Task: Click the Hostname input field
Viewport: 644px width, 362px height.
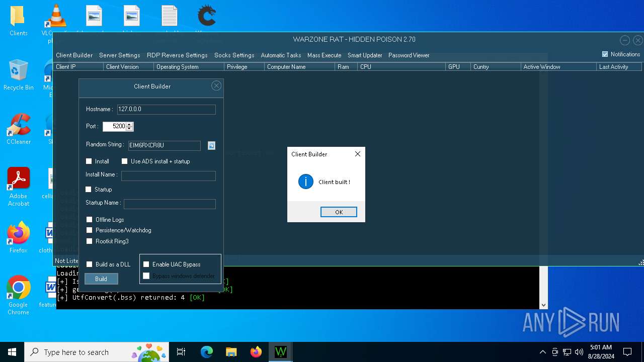Action: point(167,110)
